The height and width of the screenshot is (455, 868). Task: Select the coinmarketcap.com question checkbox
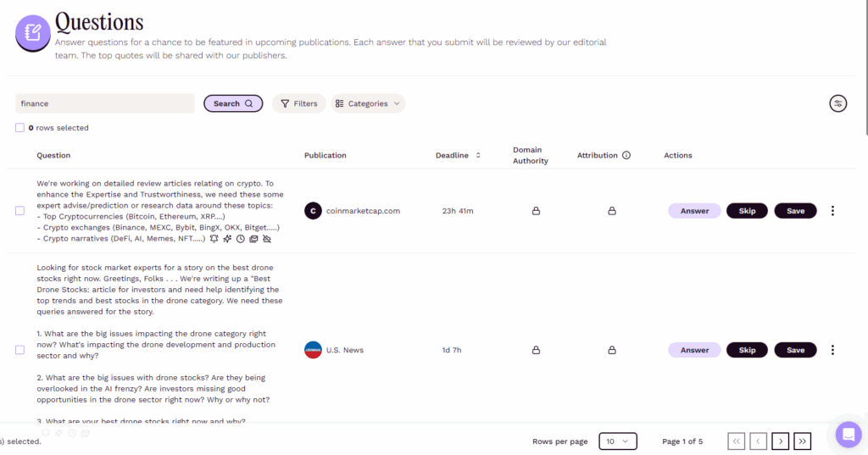pos(19,211)
